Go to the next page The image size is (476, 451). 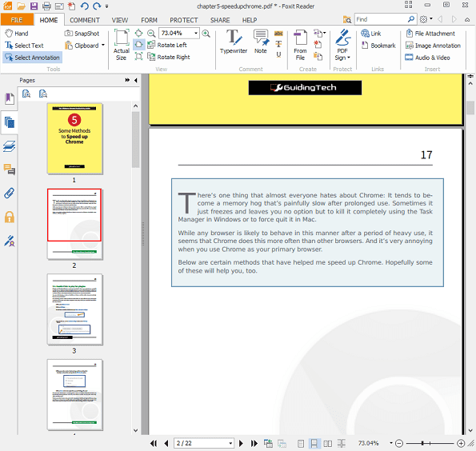click(x=241, y=444)
